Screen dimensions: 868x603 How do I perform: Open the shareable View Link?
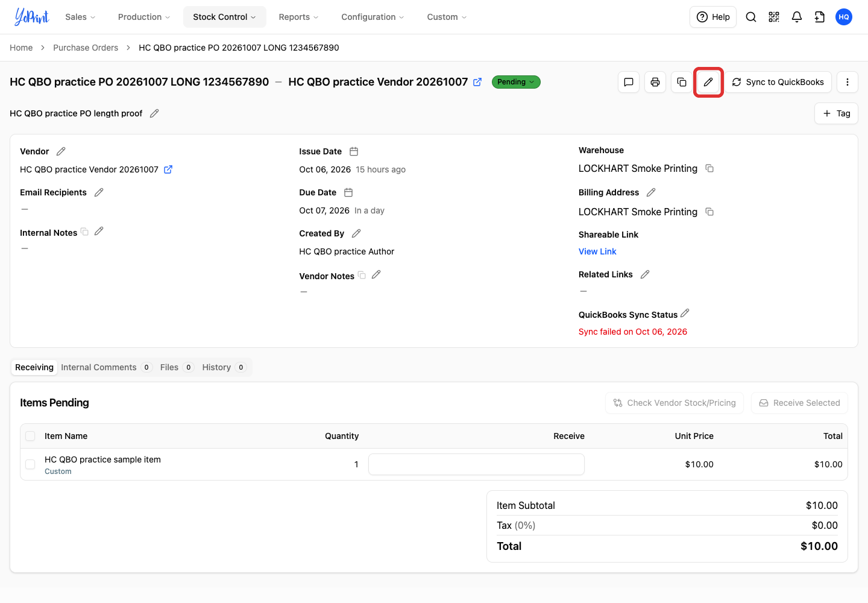click(597, 251)
